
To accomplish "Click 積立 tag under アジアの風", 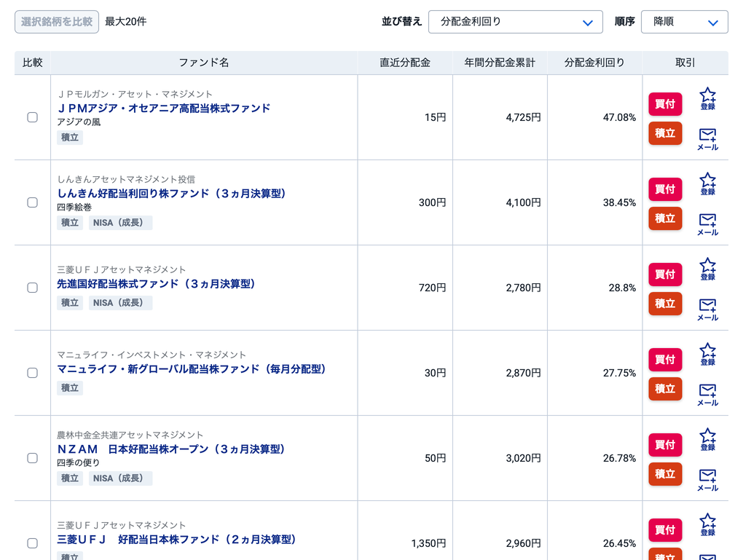I will tap(70, 138).
